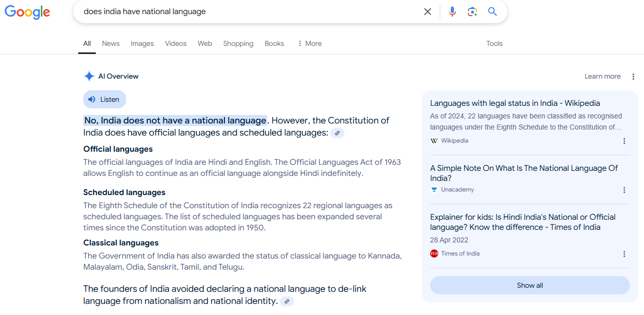Click the Unacademy source icon
This screenshot has width=644, height=315.
coord(434,190)
